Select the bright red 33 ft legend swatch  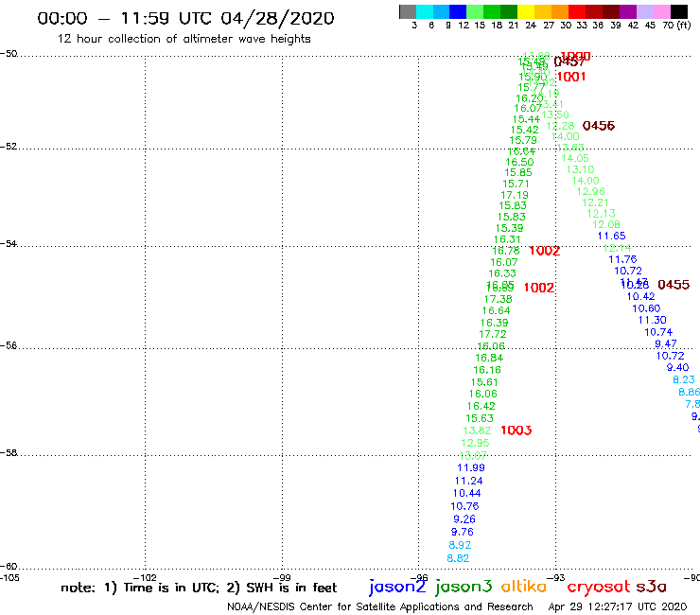coord(577,11)
